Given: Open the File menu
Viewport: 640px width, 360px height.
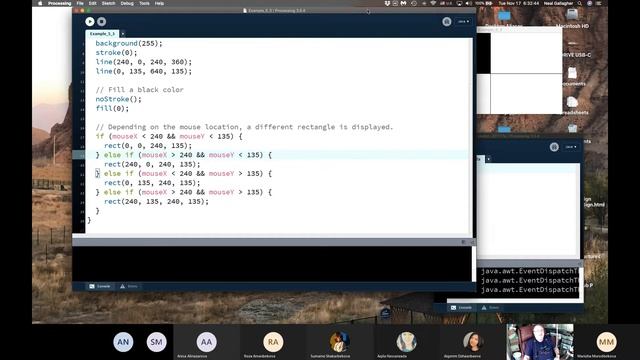Looking at the screenshot, I should [80, 3].
